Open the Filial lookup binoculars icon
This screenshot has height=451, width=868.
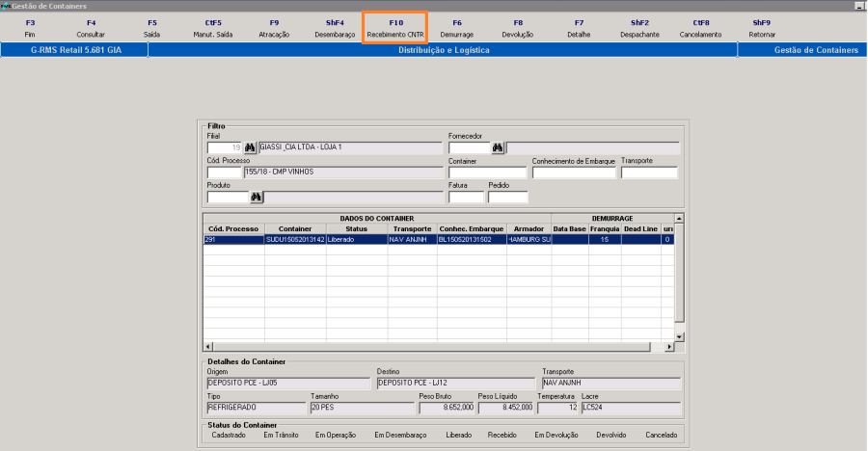250,147
